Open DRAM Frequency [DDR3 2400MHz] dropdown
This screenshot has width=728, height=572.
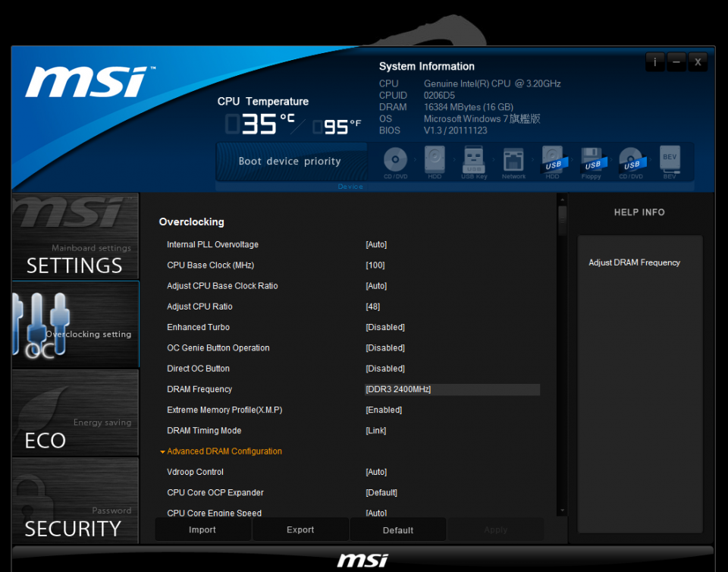[x=452, y=389]
